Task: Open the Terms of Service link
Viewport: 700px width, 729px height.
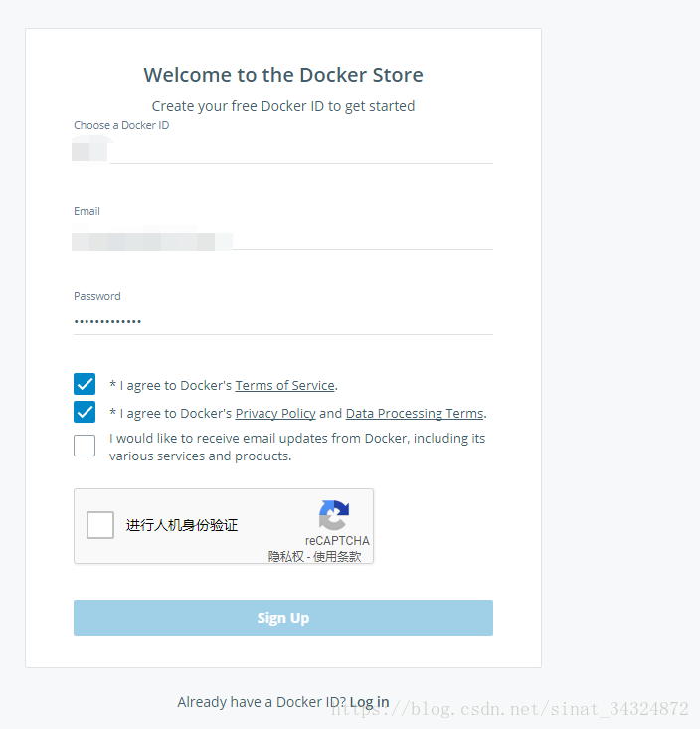Action: coord(285,386)
